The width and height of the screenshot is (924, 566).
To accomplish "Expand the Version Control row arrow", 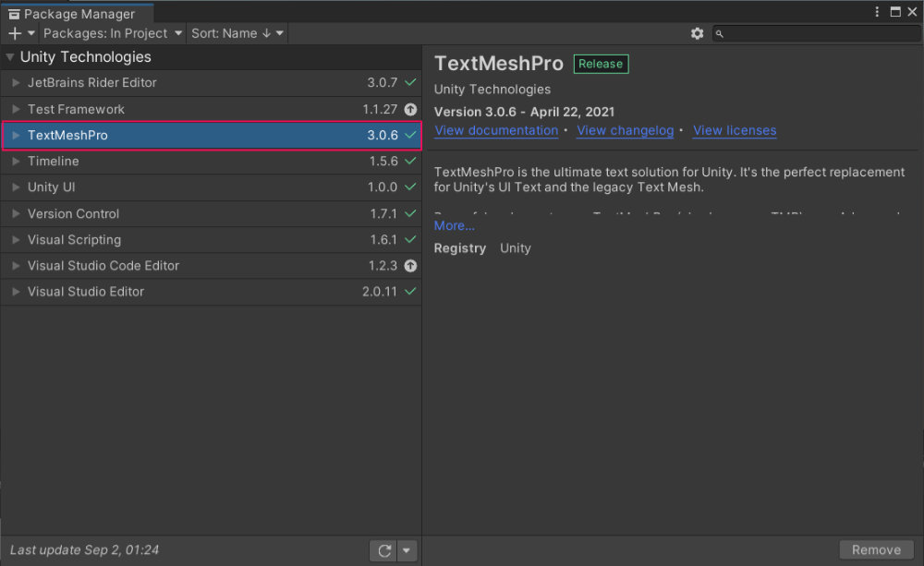I will [16, 214].
